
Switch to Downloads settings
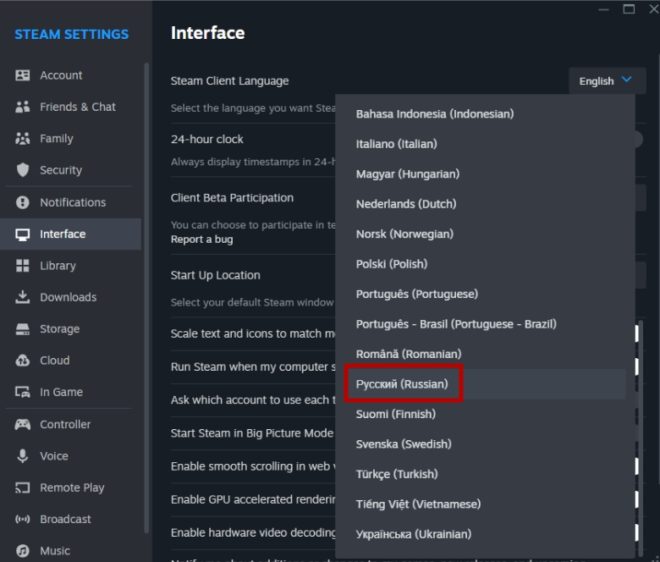point(71,297)
